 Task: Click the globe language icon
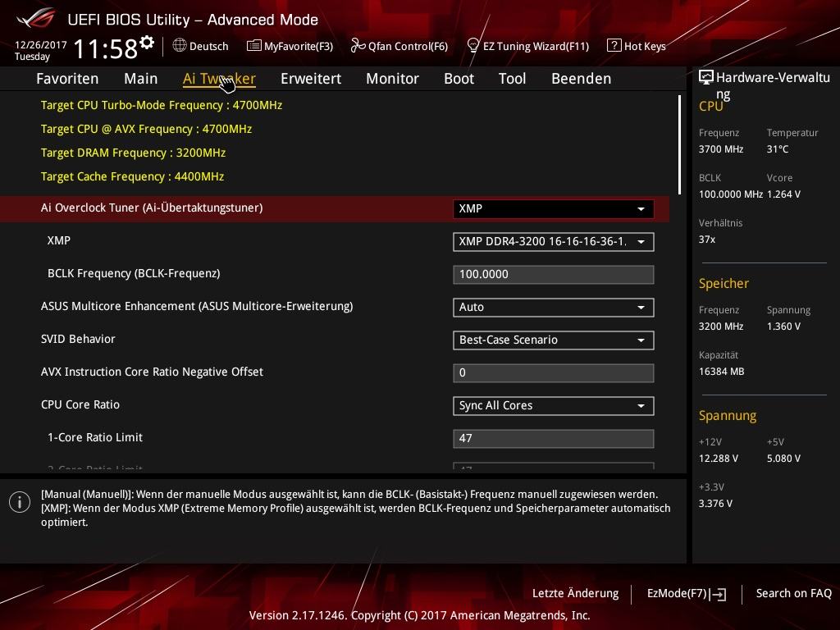(180, 46)
